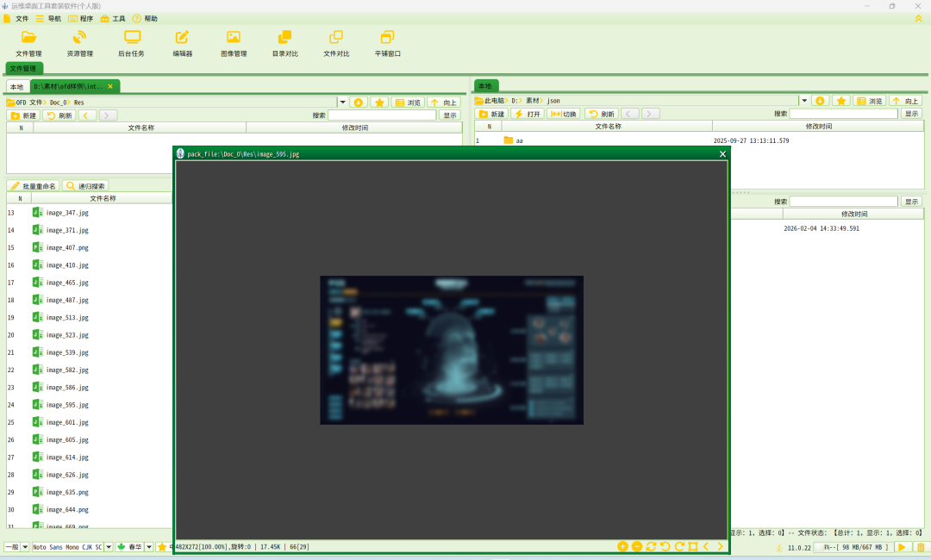Close the D:\素材\ofd样例 tab
931x560 pixels.
pos(109,87)
